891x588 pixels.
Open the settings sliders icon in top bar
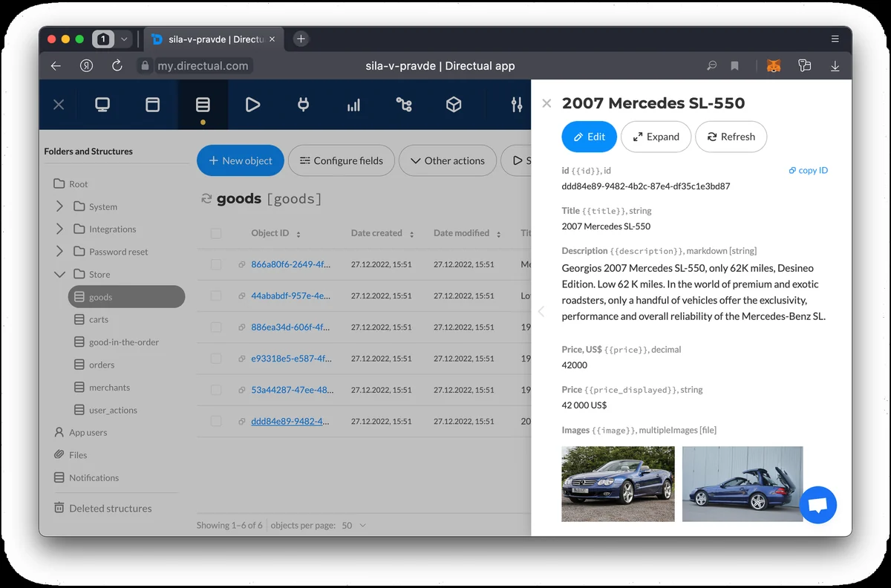click(x=517, y=105)
